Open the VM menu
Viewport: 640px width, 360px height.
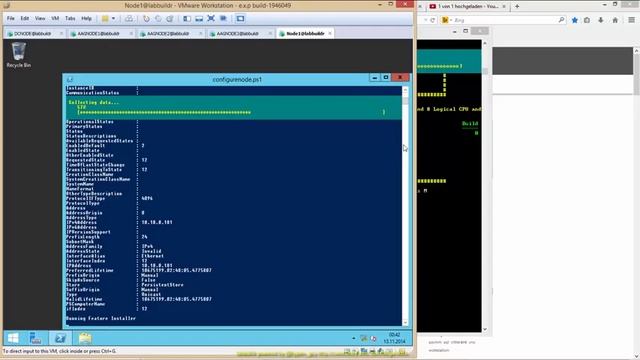point(55,18)
